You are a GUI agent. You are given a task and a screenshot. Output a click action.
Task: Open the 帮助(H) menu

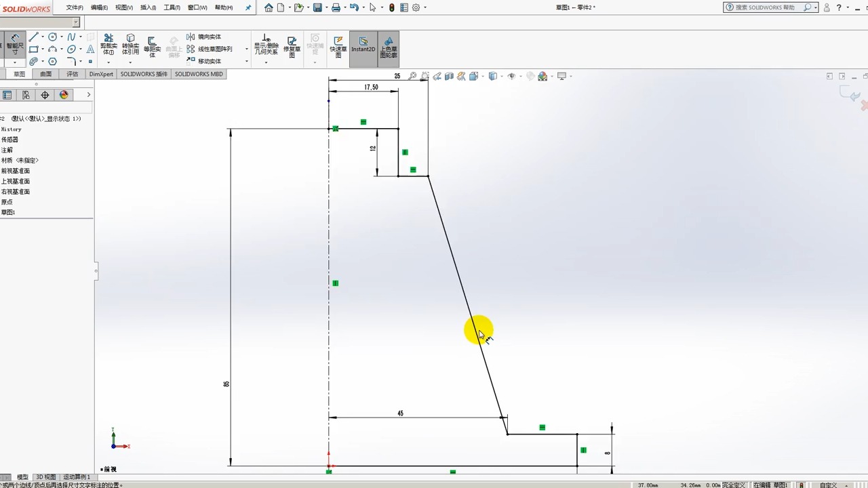pyautogui.click(x=224, y=7)
